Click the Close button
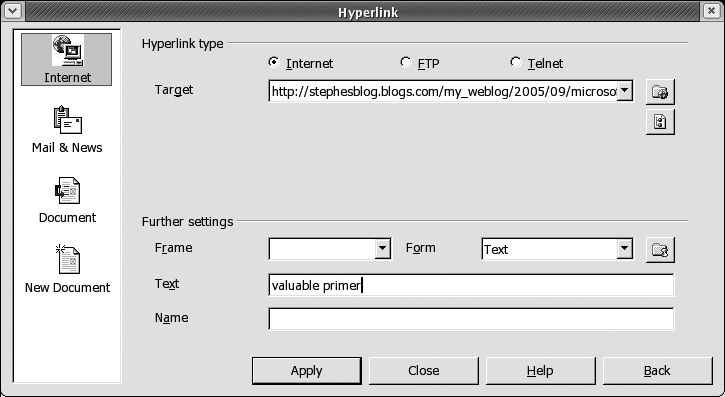The width and height of the screenshot is (725, 397). click(424, 371)
